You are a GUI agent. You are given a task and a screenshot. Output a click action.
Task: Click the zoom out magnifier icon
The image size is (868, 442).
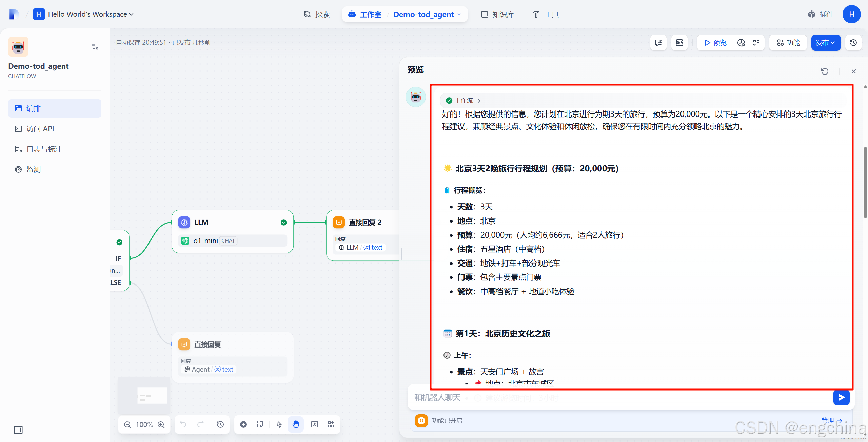pyautogui.click(x=127, y=424)
